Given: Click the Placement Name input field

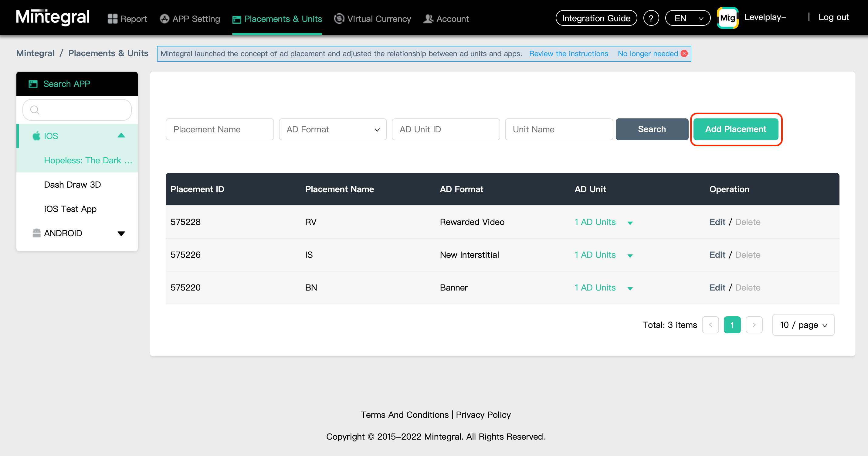Looking at the screenshot, I should tap(219, 129).
